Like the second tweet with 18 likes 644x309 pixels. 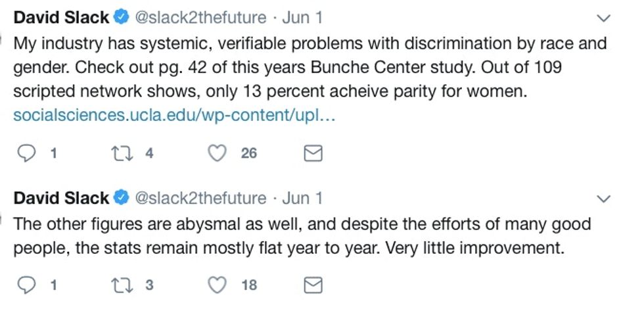pos(217,285)
